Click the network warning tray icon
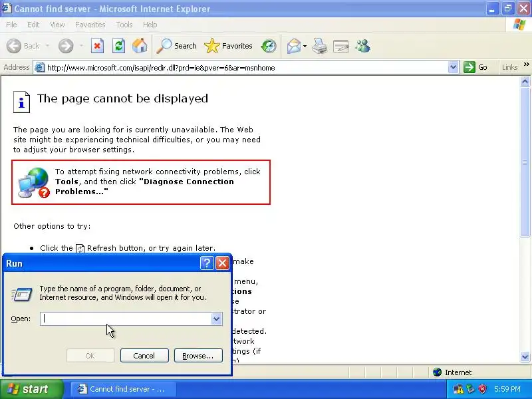This screenshot has width=532, height=399. coord(458,389)
